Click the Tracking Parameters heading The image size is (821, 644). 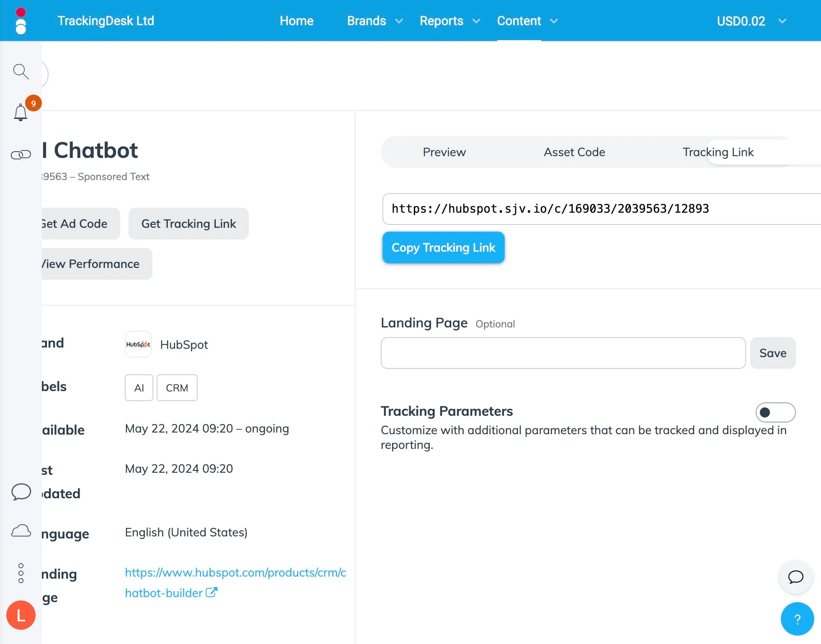pos(447,411)
